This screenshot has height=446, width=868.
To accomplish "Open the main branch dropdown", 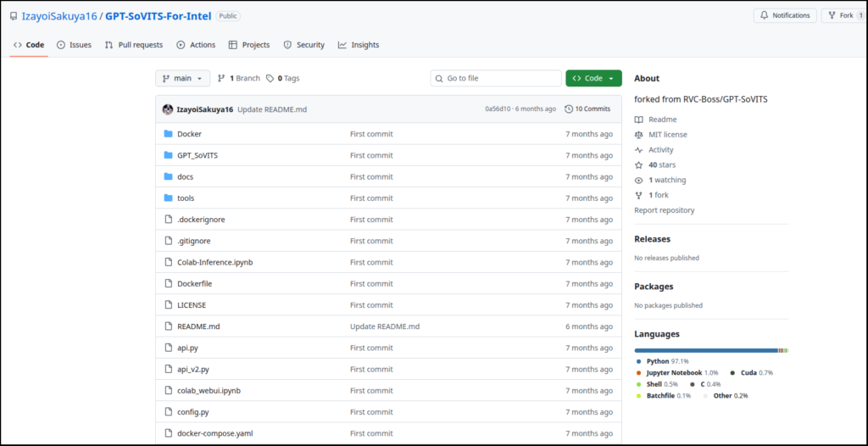I will pyautogui.click(x=182, y=78).
